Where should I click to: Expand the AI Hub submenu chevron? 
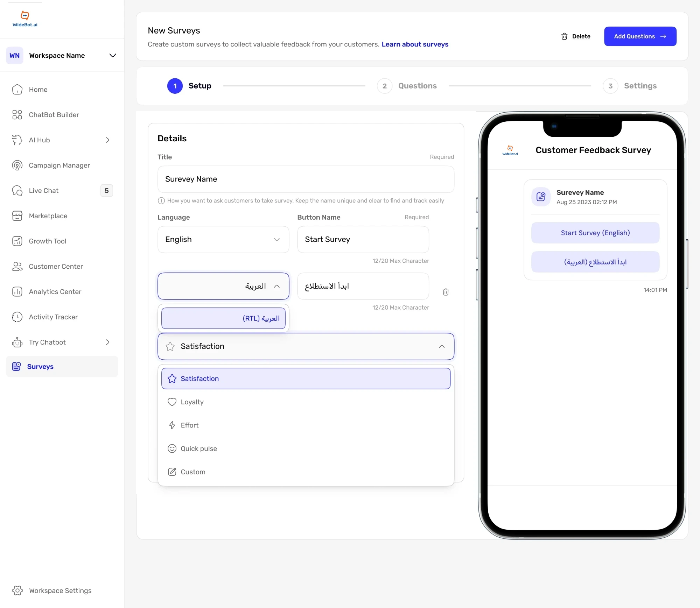[x=108, y=140]
